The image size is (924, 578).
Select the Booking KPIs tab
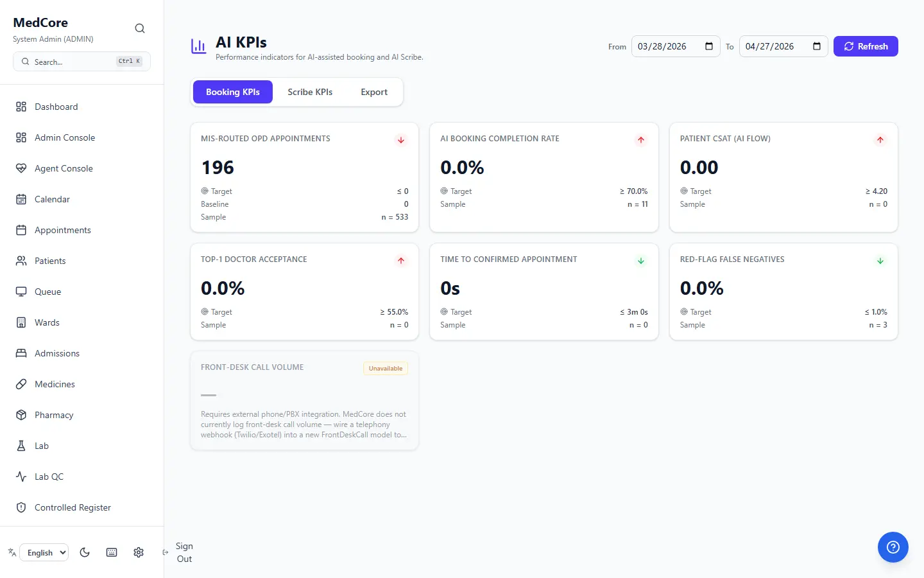point(233,92)
